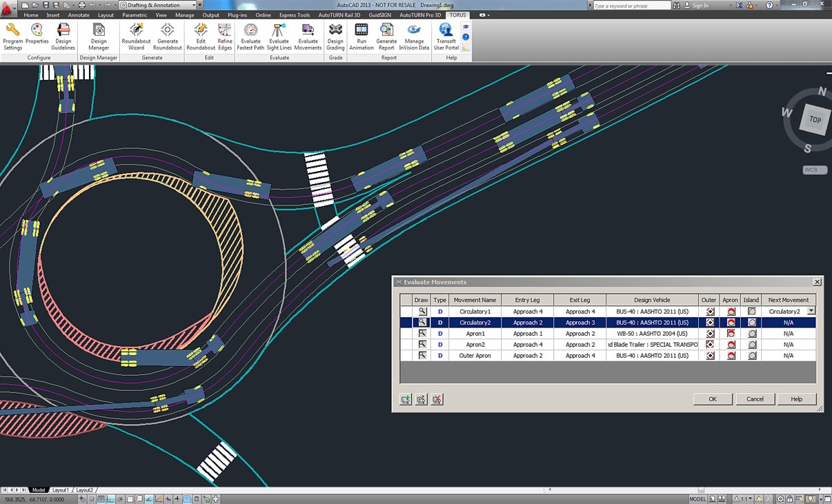Click add new movement icon in dialog
Image resolution: width=832 pixels, height=504 pixels.
(x=406, y=399)
